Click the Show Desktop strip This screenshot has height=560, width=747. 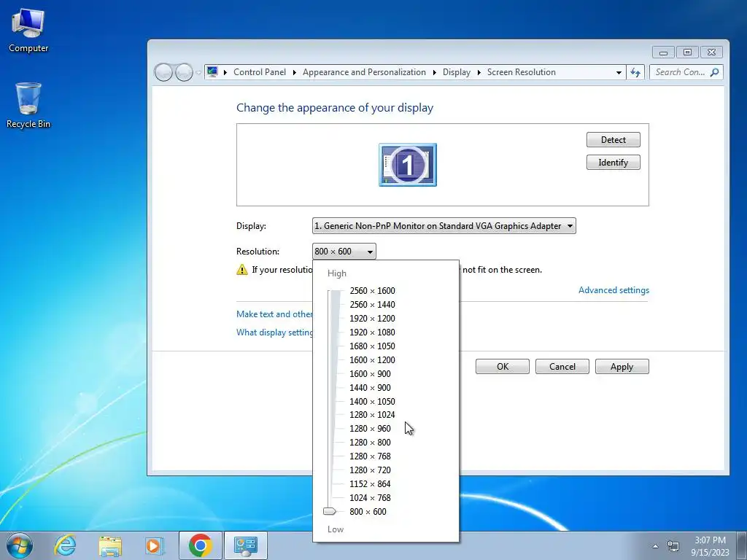tap(742, 545)
